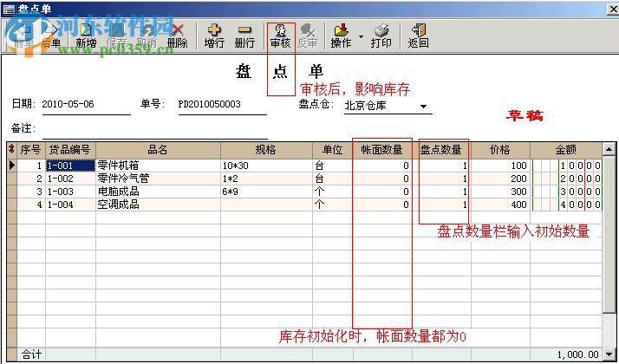Select cell 1-003 in 货品编号 column
The image size is (619, 364).
70,192
